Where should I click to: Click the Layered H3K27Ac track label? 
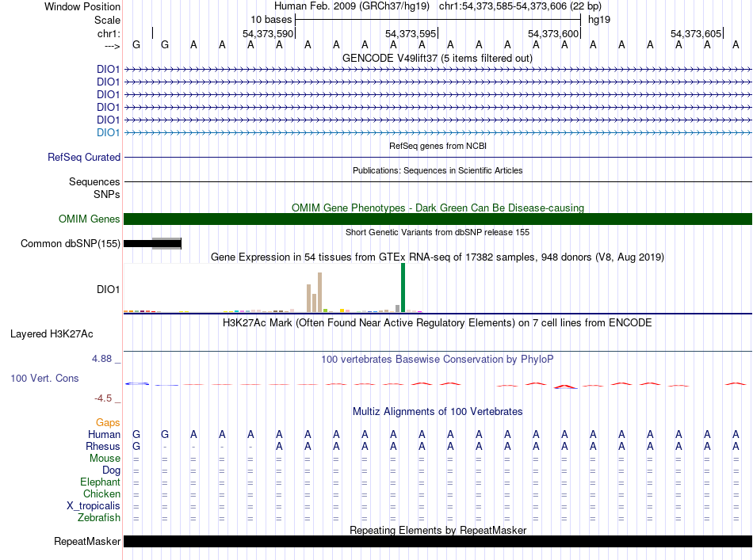point(52,333)
